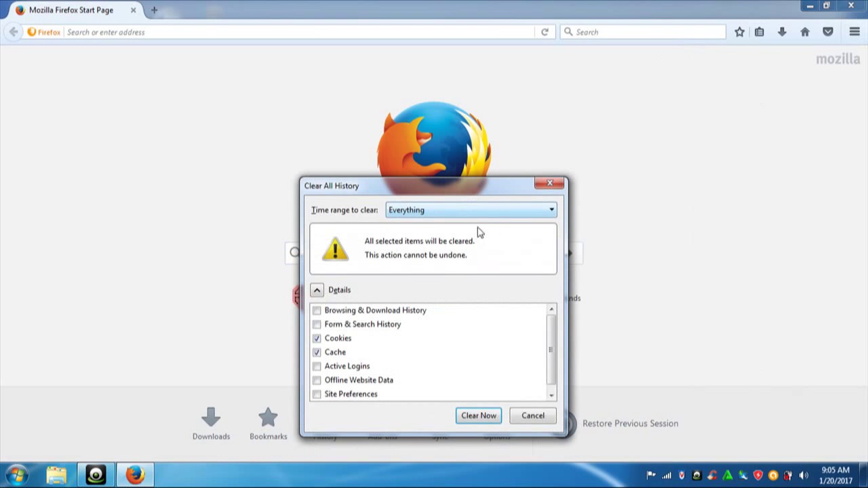Open the bookmarks list clipboard icon
The image size is (868, 488).
point(759,32)
